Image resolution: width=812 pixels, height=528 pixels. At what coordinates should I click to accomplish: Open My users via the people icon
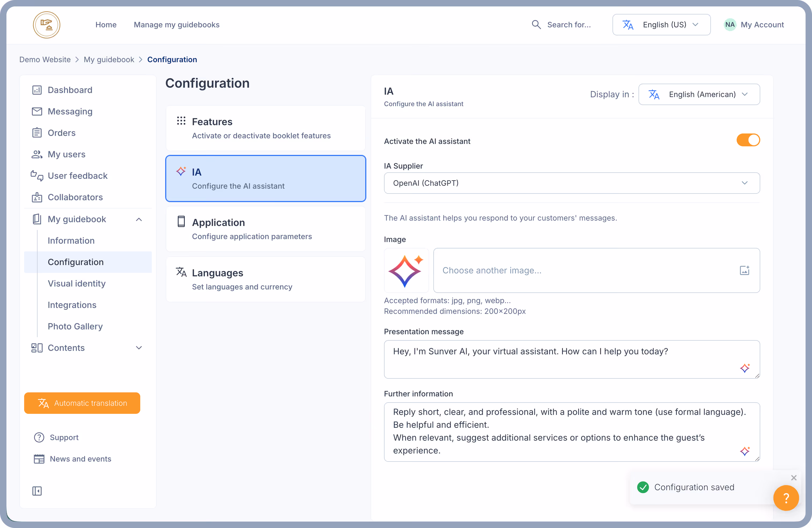(38, 154)
